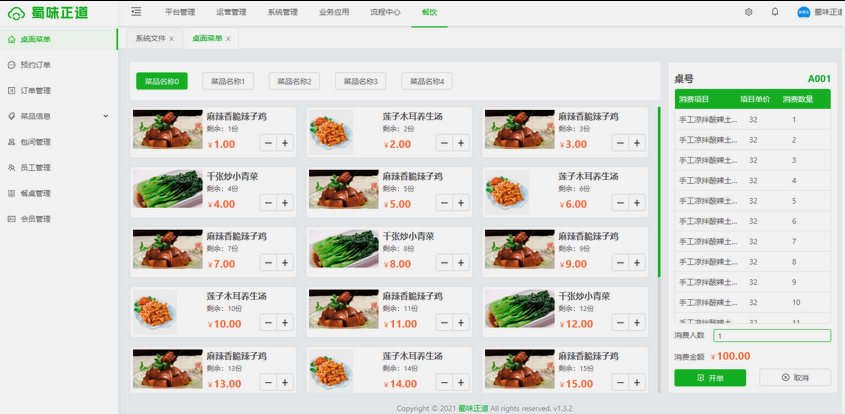Close the 系统文件 tab

point(171,39)
